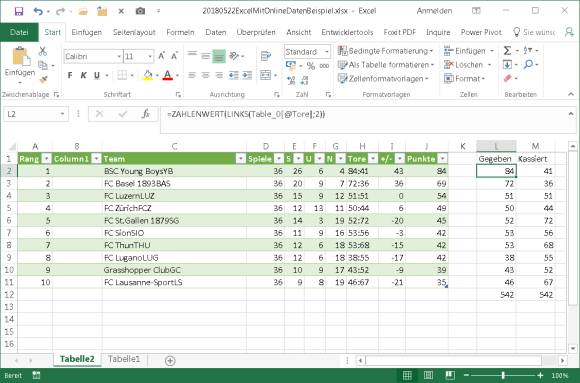The height and width of the screenshot is (383, 580).
Task: Click the percent style icon
Action: (x=311, y=66)
